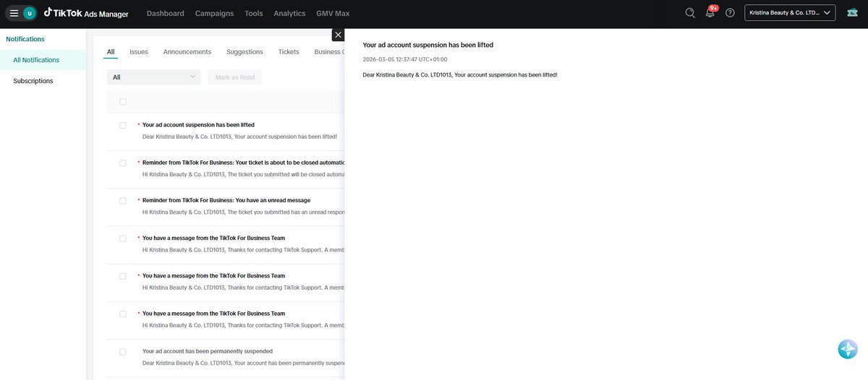Open 'Your ad account suspension has been lifted' row
Image resolution: width=868 pixels, height=380 pixels.
coord(226,131)
